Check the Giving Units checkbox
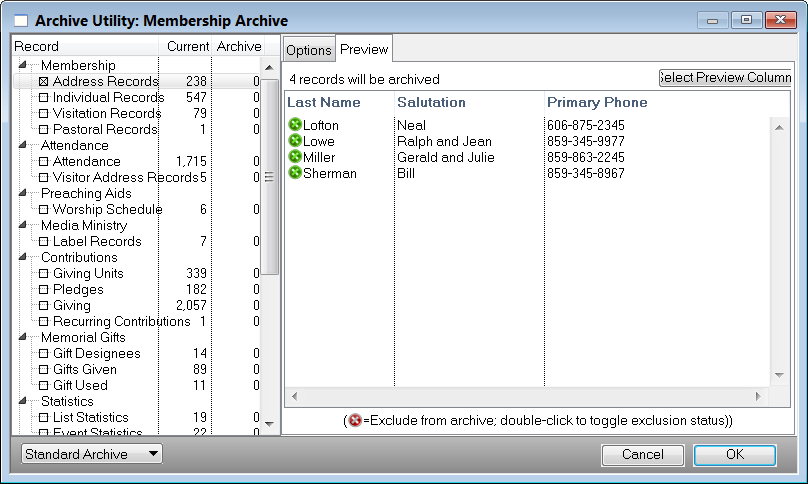The image size is (808, 484). click(x=43, y=274)
